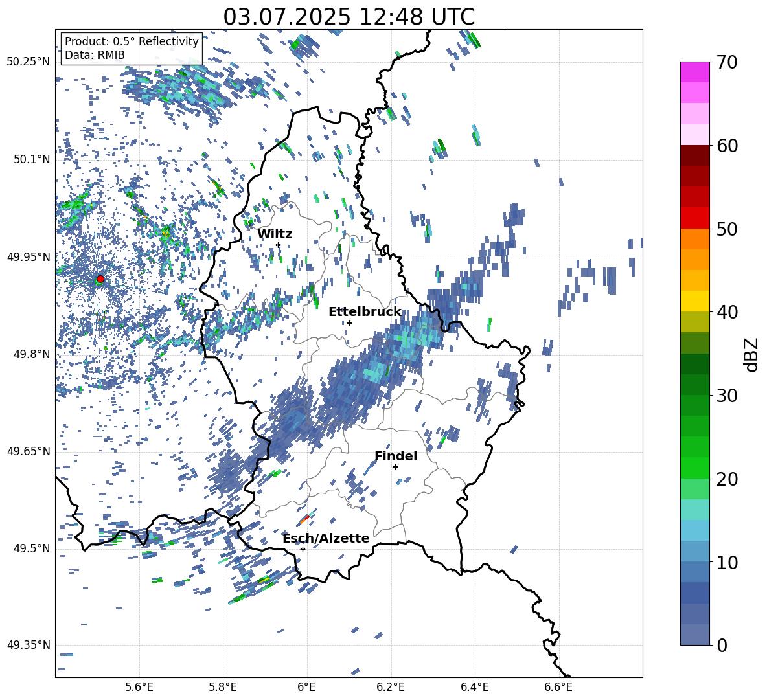Click the bright green swatch just above 20 dBZ
The height and width of the screenshot is (700, 767).
(694, 468)
